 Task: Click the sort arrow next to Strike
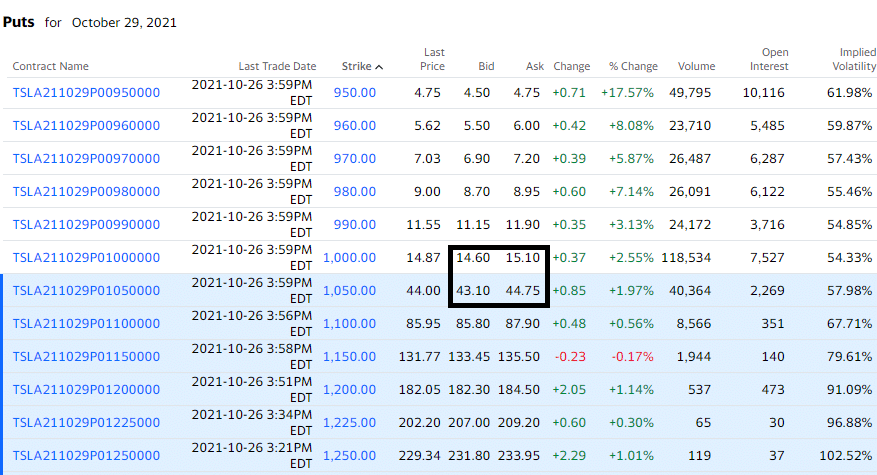point(379,67)
